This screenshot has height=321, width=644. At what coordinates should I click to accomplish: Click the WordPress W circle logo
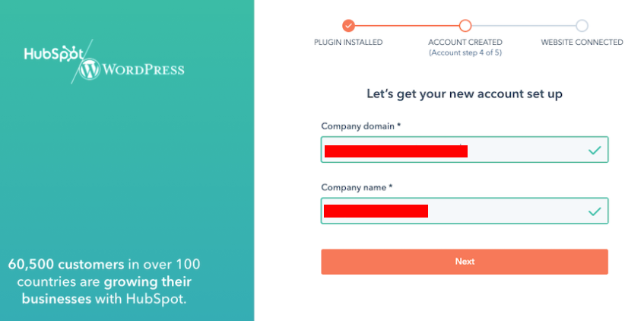click(90, 71)
